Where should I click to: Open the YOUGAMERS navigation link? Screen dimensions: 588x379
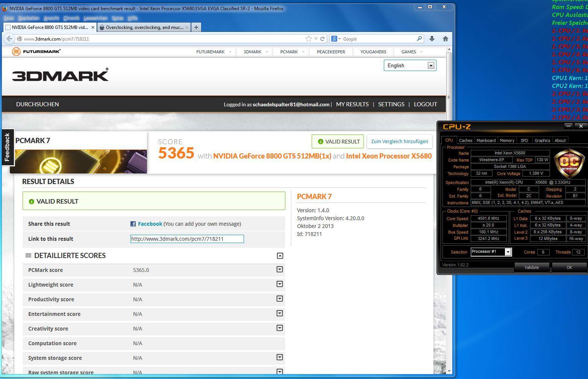point(373,52)
